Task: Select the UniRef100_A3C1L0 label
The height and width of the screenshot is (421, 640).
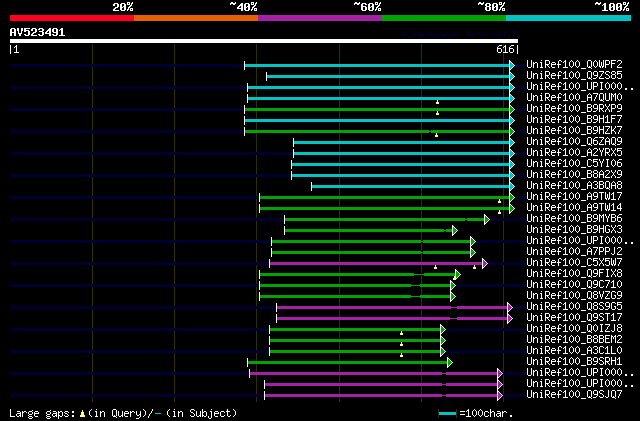Action: pyautogui.click(x=574, y=351)
